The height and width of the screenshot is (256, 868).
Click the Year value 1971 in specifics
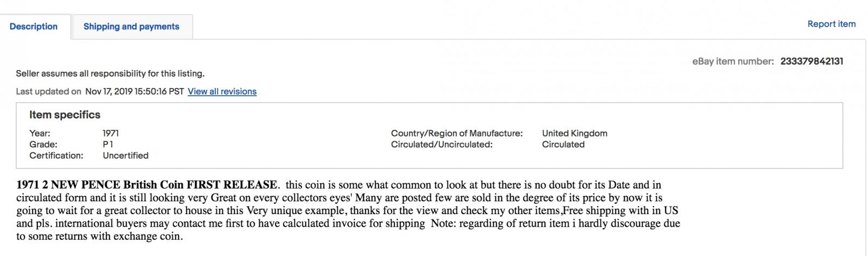(111, 133)
